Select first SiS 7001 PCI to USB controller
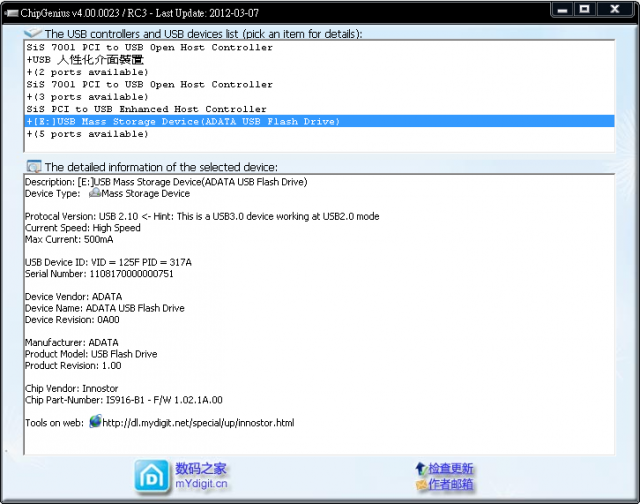This screenshot has width=640, height=504. click(x=319, y=47)
